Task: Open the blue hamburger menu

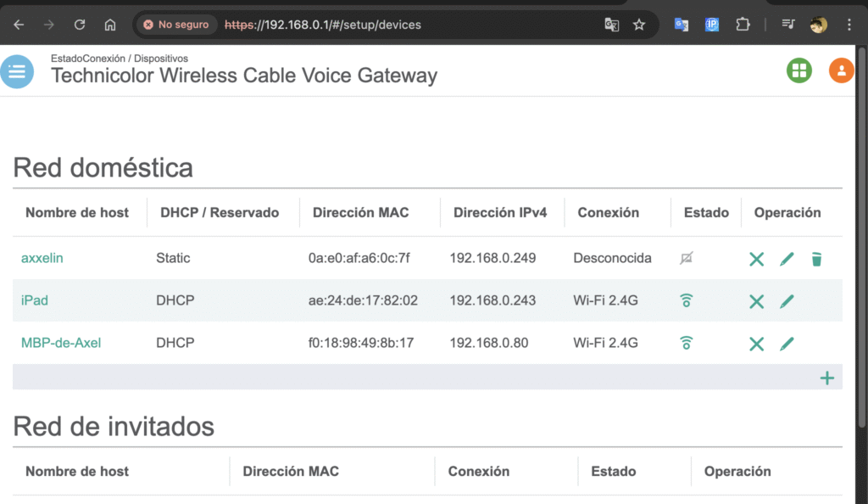Action: pos(17,71)
